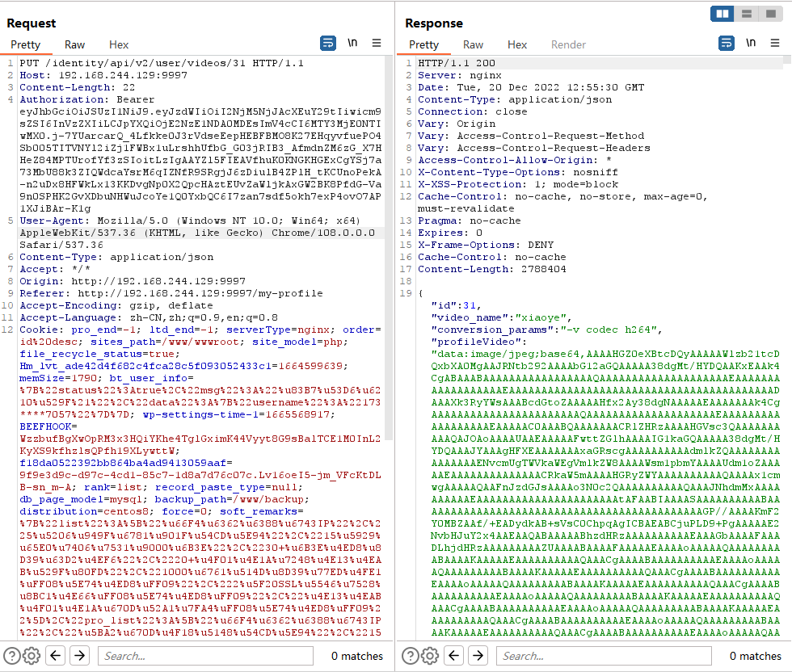Click the Cookie header name in Request
This screenshot has width=792, height=672.
coord(39,330)
